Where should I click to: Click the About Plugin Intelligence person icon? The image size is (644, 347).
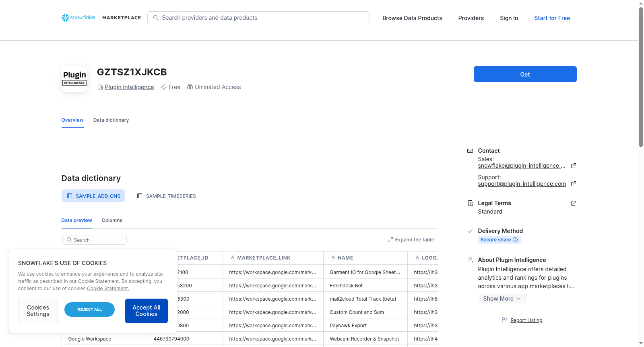(x=470, y=260)
